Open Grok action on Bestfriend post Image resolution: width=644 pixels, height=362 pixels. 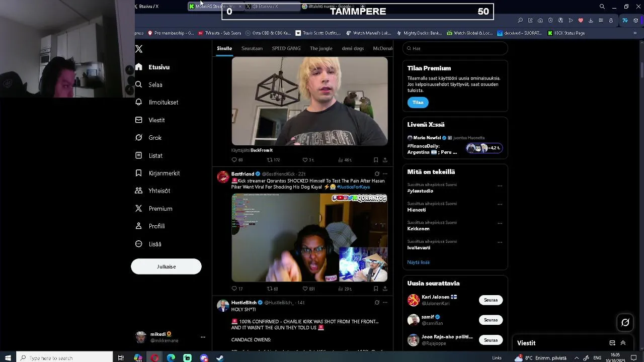[377, 174]
